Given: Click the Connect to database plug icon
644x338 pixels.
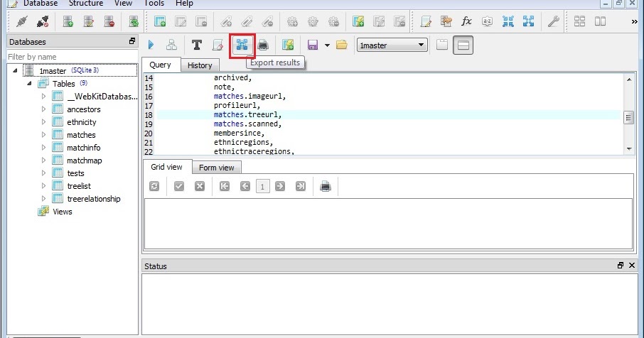Looking at the screenshot, I should pyautogui.click(x=22, y=21).
